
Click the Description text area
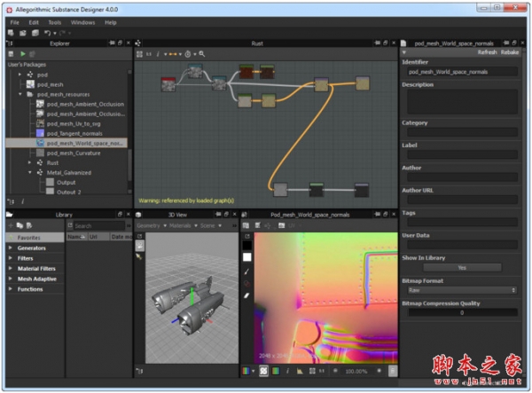coord(463,101)
